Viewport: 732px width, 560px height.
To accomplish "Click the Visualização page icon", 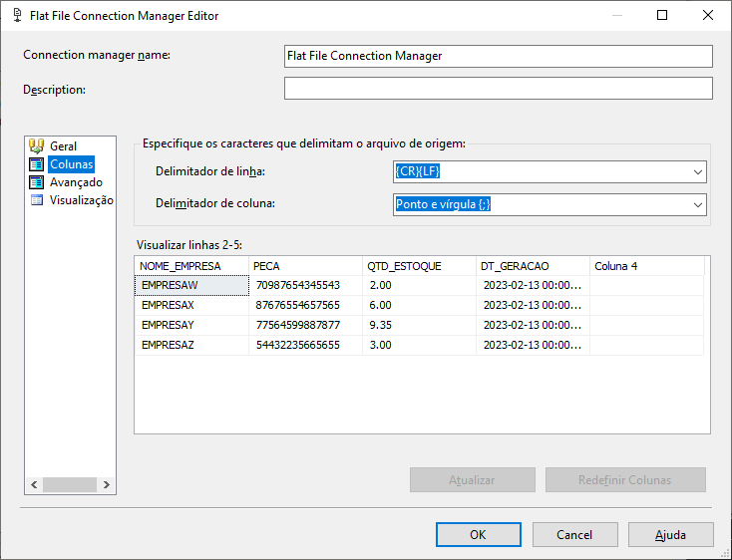I will 37,200.
